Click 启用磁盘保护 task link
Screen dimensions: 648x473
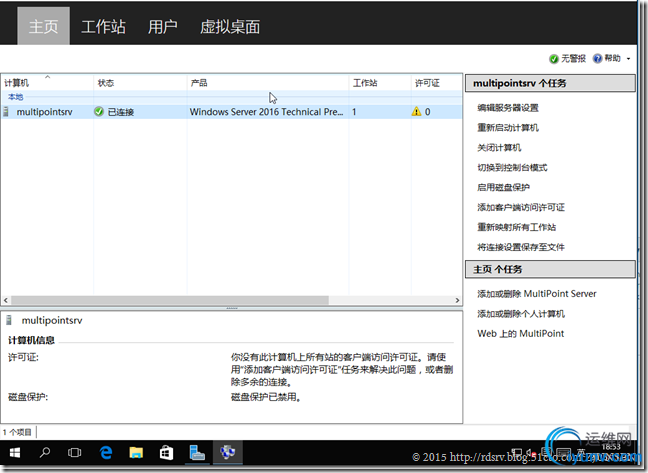(503, 187)
